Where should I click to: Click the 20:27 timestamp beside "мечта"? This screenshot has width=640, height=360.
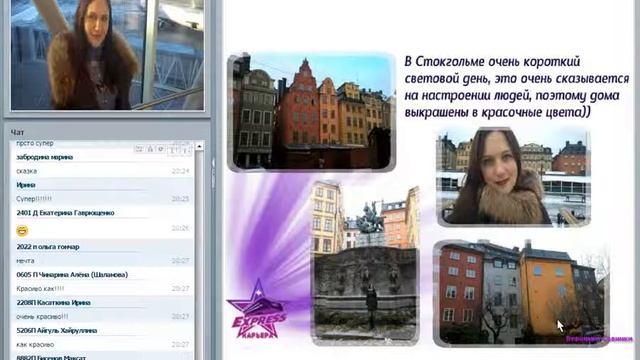click(x=180, y=261)
